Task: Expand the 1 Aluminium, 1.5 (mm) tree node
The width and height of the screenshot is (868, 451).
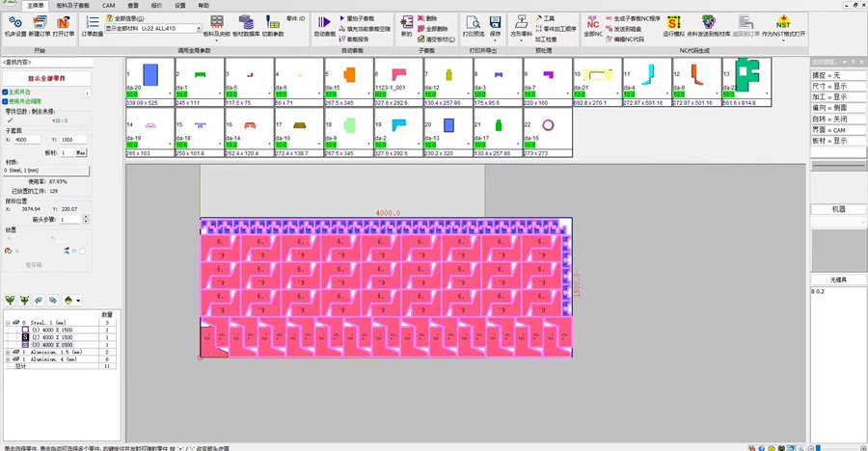Action: 9,353
